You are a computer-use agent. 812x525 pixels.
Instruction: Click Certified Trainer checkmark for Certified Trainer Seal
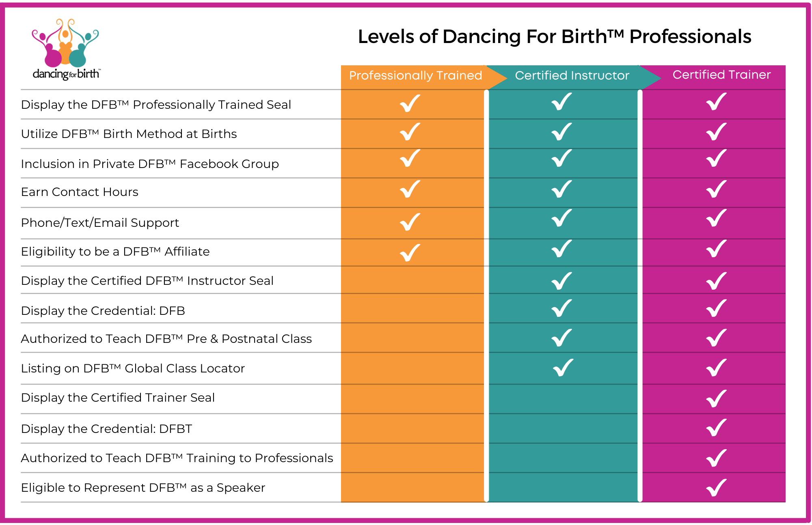click(x=716, y=398)
